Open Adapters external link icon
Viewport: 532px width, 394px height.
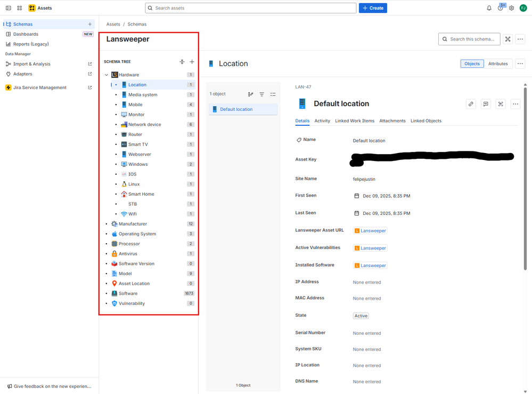click(x=90, y=74)
